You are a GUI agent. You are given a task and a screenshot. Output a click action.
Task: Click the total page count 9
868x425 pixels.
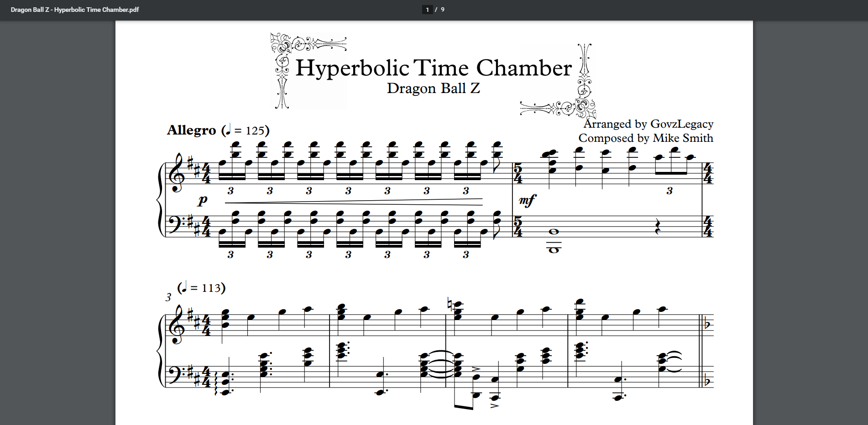tap(443, 10)
